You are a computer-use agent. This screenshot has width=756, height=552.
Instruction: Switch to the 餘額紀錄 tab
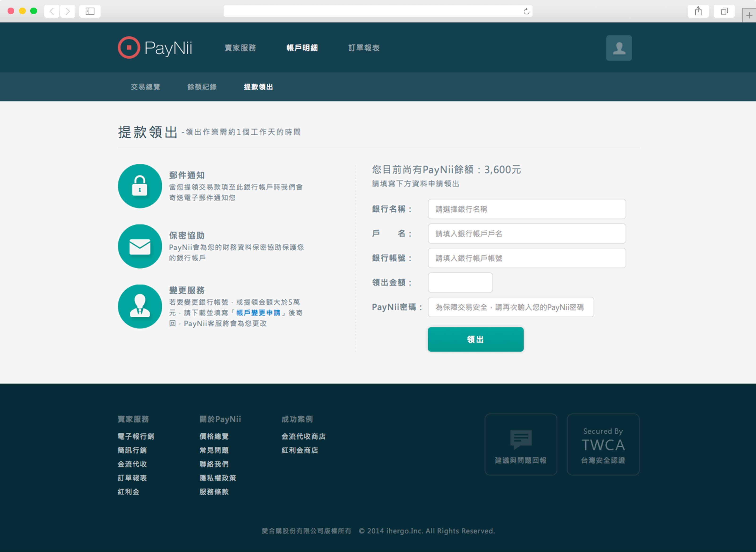pos(202,87)
